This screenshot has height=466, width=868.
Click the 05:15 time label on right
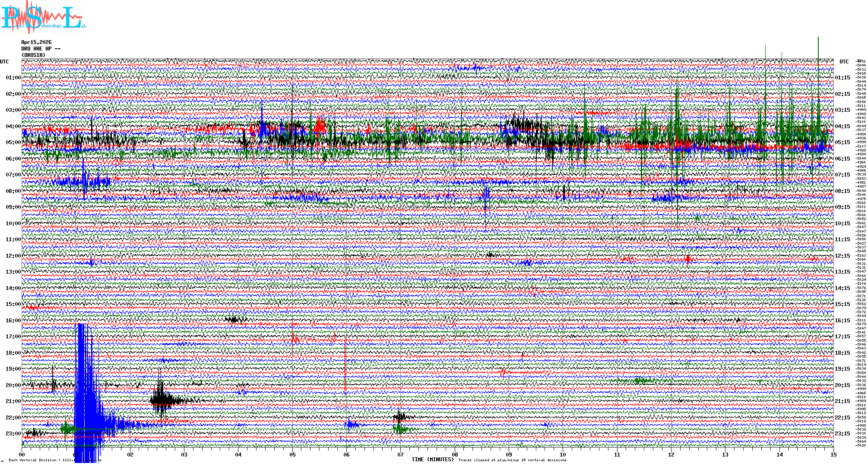(x=843, y=142)
